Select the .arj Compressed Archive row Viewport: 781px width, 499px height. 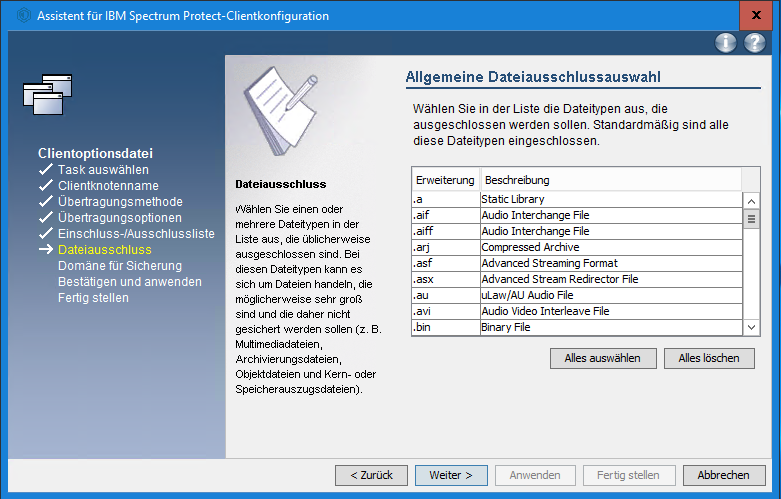pos(576,247)
